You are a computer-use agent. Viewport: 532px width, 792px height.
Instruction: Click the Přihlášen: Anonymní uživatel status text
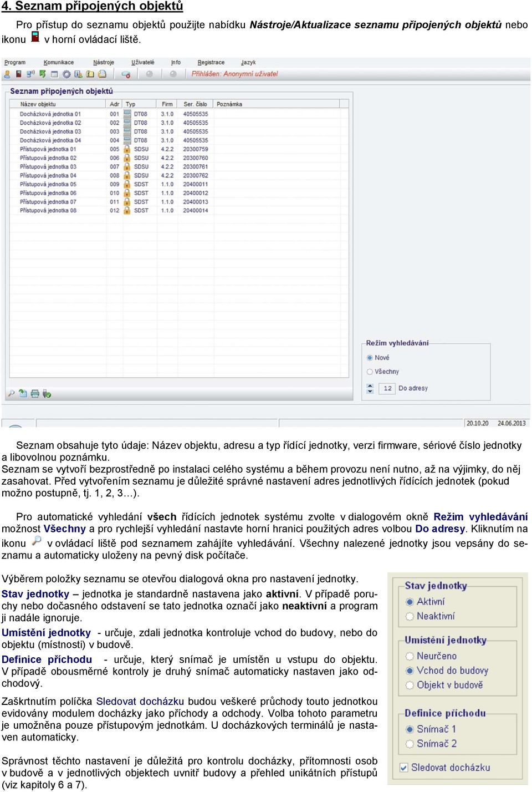(234, 74)
